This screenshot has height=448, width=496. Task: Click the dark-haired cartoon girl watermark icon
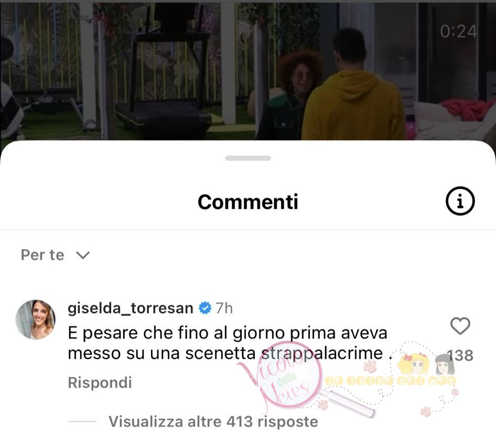[x=445, y=365]
